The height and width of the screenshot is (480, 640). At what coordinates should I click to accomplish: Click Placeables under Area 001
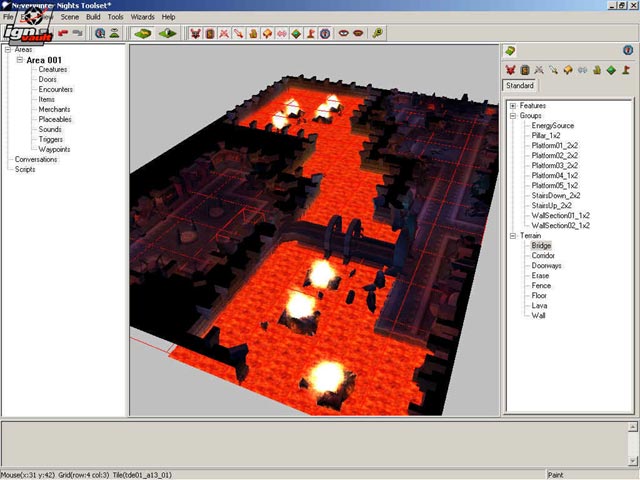pyautogui.click(x=55, y=119)
